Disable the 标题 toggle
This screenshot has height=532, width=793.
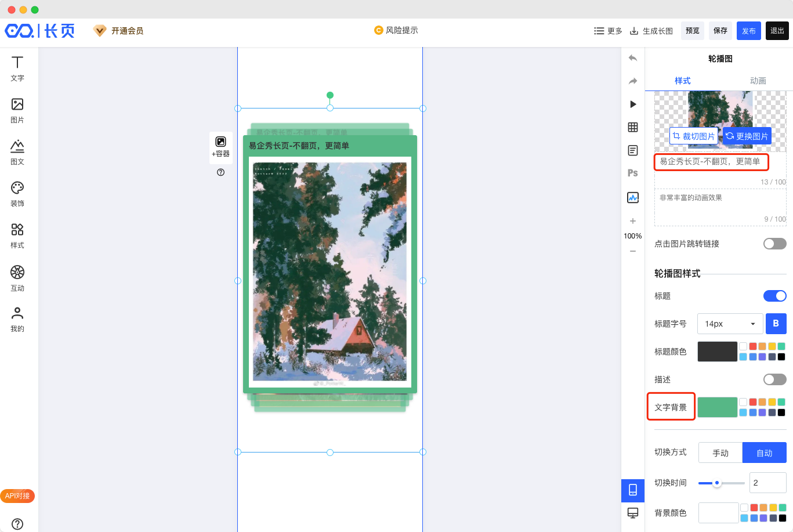pyautogui.click(x=774, y=296)
